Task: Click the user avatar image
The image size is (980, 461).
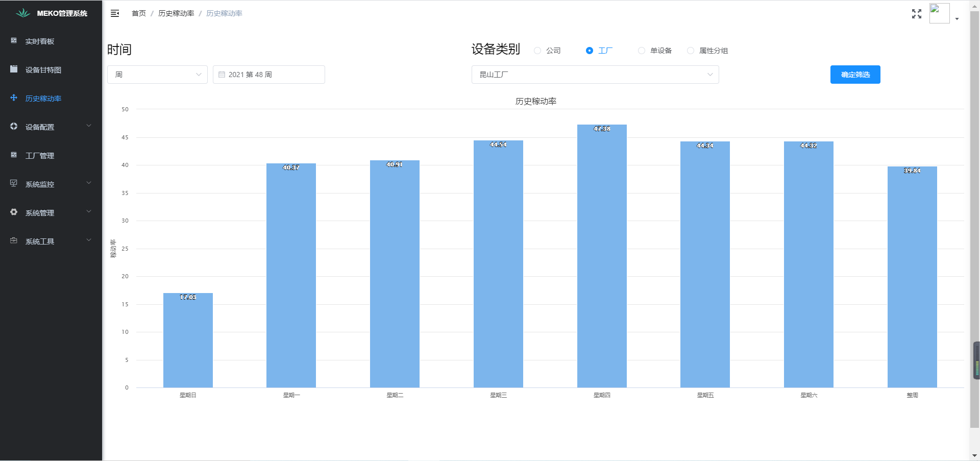Action: coord(939,13)
